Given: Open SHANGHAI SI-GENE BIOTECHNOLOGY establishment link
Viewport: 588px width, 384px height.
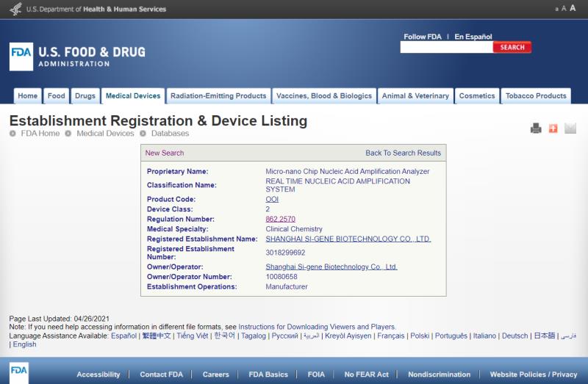Looking at the screenshot, I should pyautogui.click(x=348, y=239).
